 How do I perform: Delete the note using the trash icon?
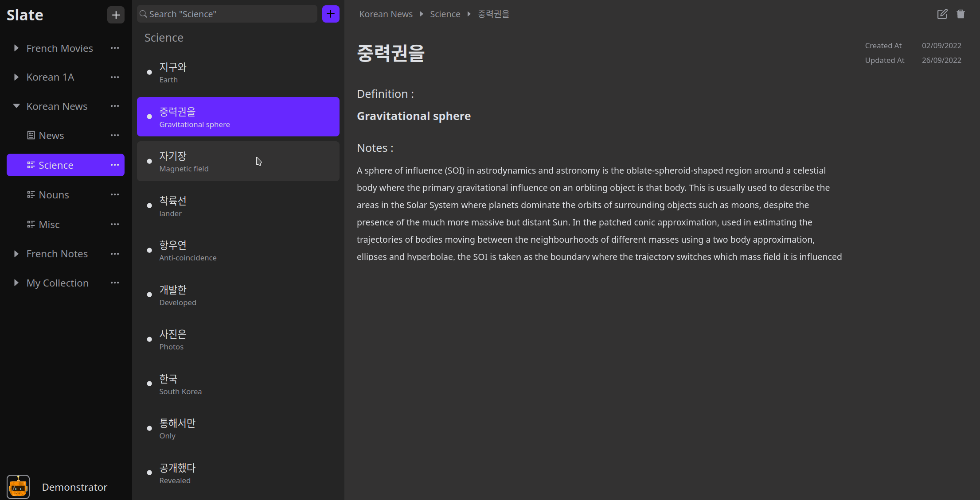click(x=961, y=14)
